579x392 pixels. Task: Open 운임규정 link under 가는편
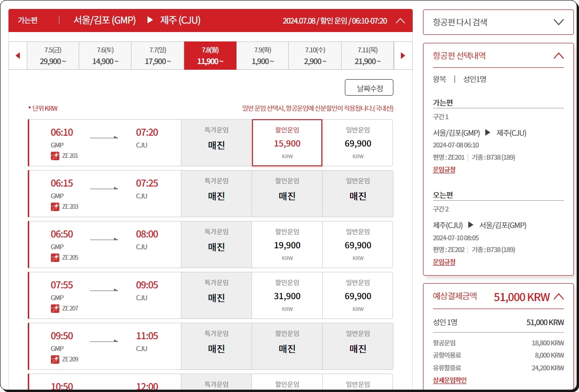444,170
